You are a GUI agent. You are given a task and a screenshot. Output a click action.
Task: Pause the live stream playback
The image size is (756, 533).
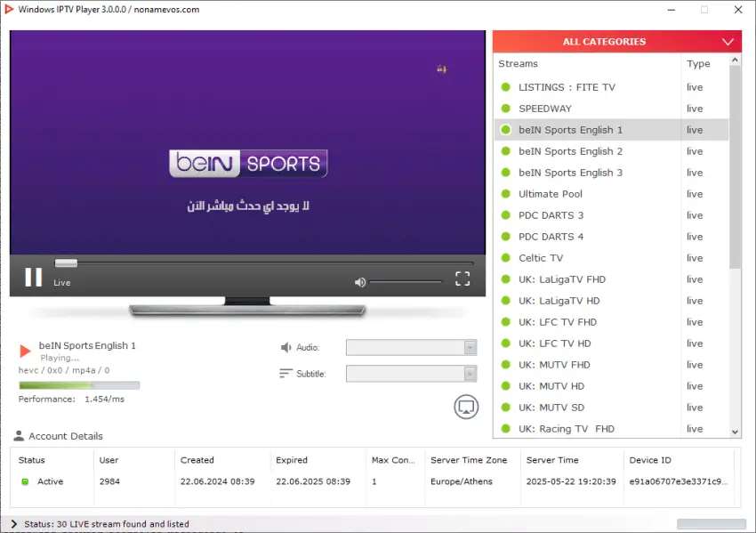(33, 278)
